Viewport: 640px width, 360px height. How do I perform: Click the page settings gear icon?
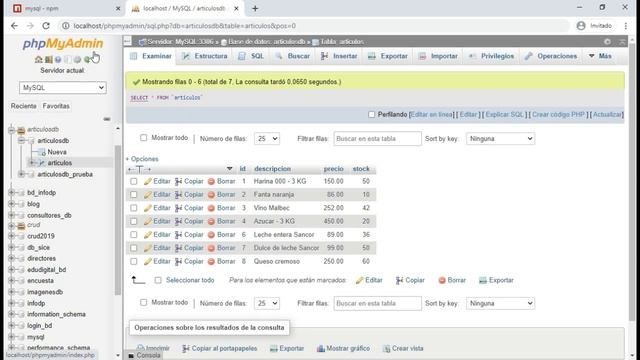pyautogui.click(x=607, y=42)
